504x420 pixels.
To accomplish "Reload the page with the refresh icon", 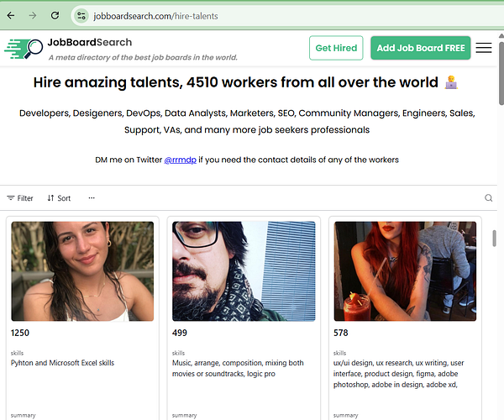I will pos(55,15).
